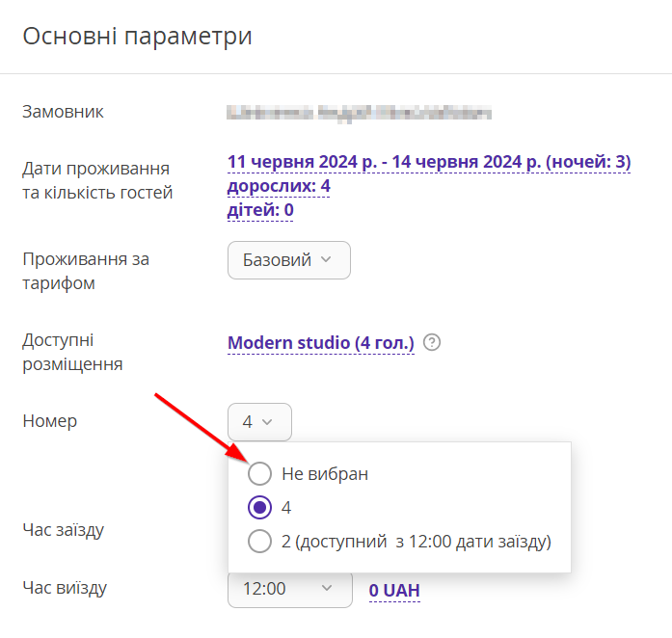672x638 pixels.
Task: Open the Базовий tariff dropdown
Action: [289, 260]
